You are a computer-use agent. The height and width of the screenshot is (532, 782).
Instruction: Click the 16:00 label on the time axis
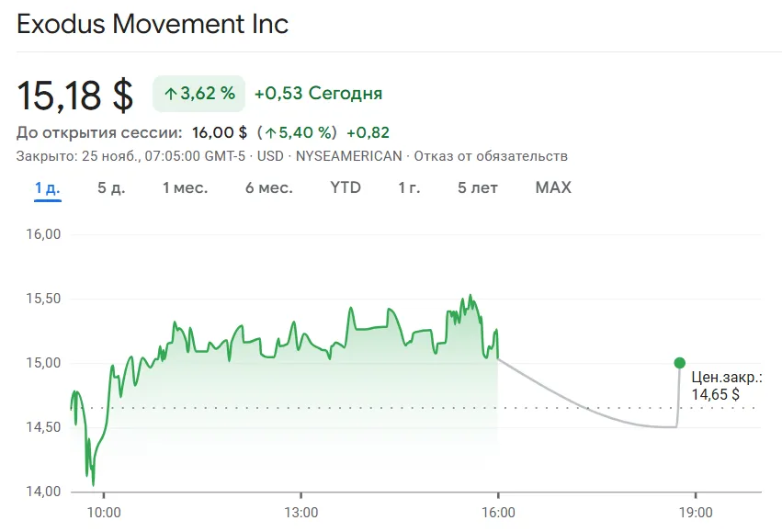pos(497,511)
